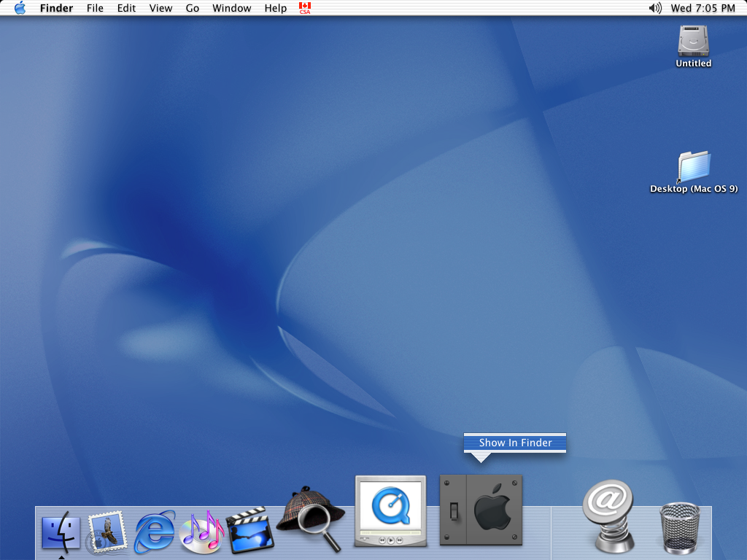Open Internet Explorer in the Dock

[x=155, y=532]
